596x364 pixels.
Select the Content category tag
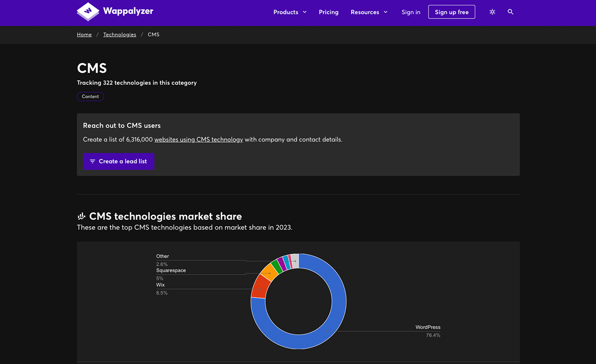pyautogui.click(x=90, y=96)
